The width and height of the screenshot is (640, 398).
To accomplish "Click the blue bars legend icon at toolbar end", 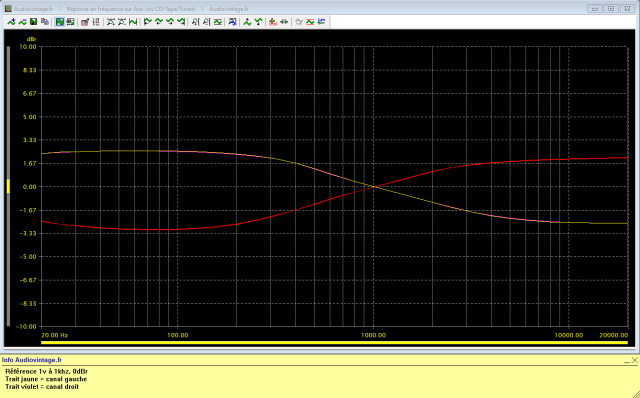I will [x=321, y=22].
